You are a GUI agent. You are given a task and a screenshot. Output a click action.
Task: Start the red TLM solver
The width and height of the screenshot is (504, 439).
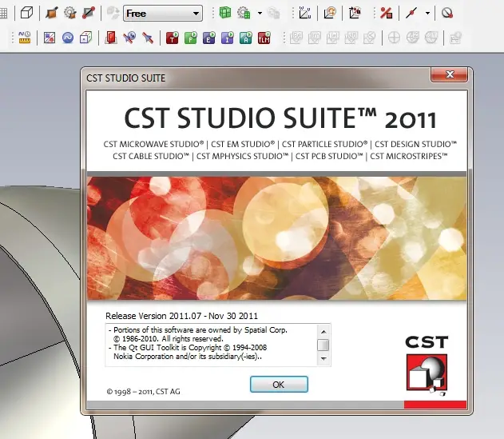264,38
